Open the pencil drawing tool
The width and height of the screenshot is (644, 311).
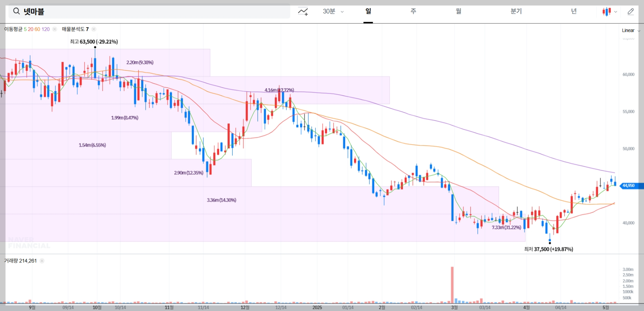(631, 12)
